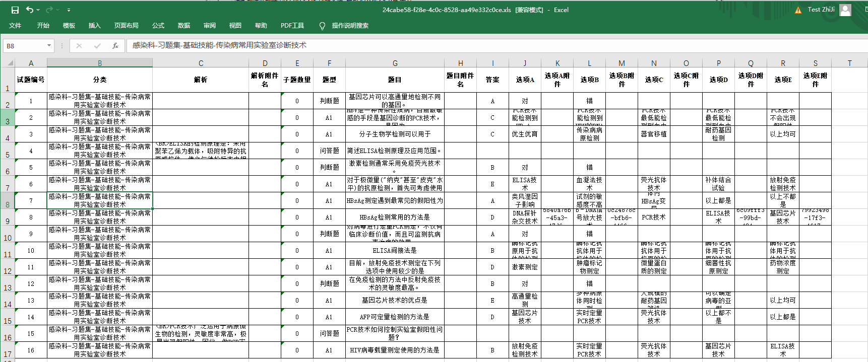Viewport: 868px width, 362px height.
Task: Click header cell 选项E附件
Action: [x=815, y=80]
